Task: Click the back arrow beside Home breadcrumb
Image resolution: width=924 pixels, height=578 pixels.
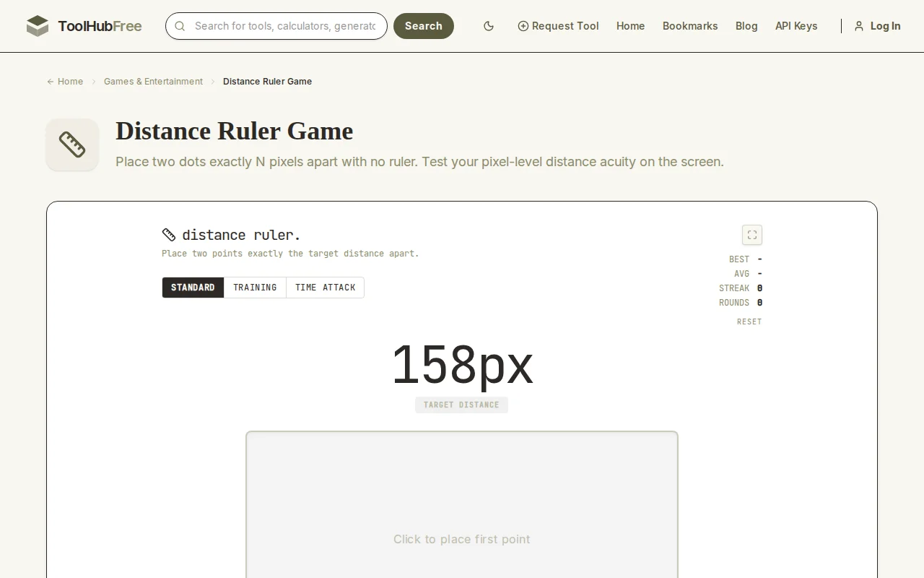Action: coord(51,82)
